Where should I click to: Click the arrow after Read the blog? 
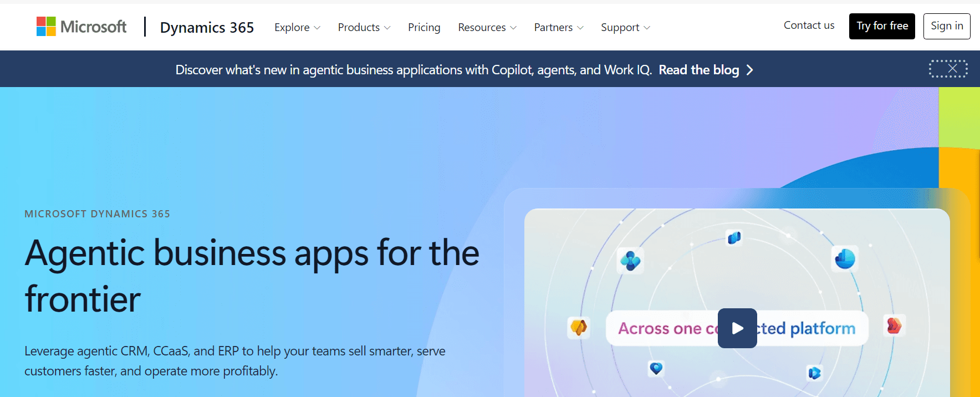point(749,70)
